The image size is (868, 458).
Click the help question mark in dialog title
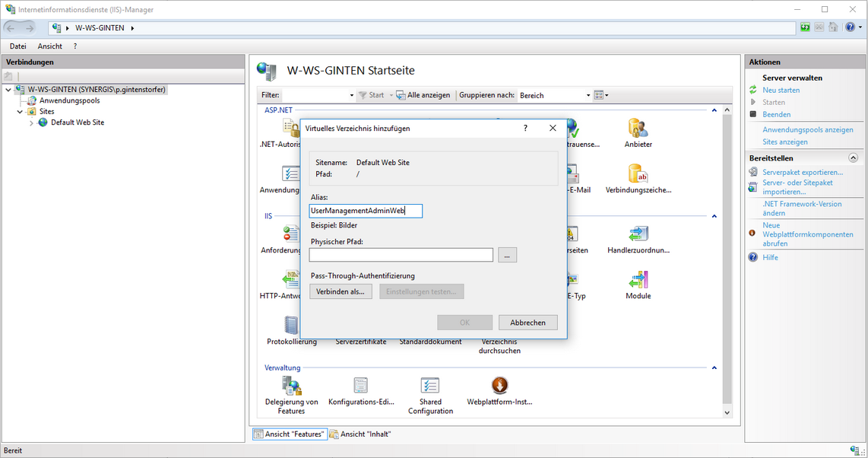pyautogui.click(x=525, y=129)
